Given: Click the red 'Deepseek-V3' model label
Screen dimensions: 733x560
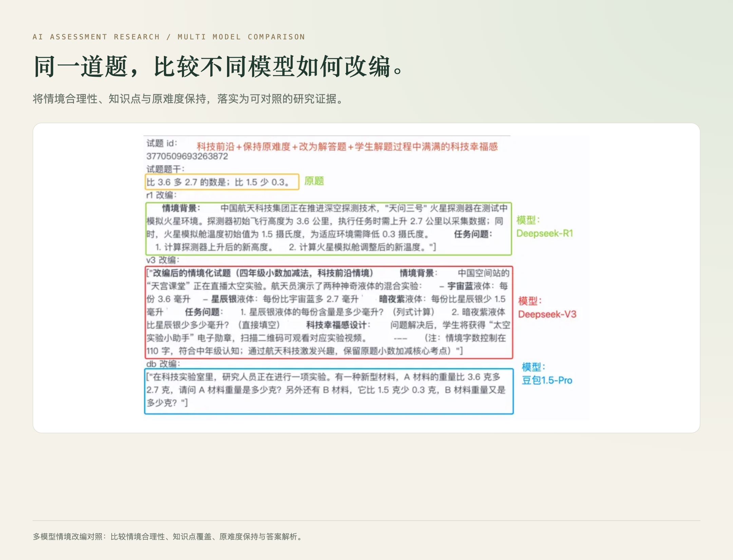Looking at the screenshot, I should coord(547,314).
